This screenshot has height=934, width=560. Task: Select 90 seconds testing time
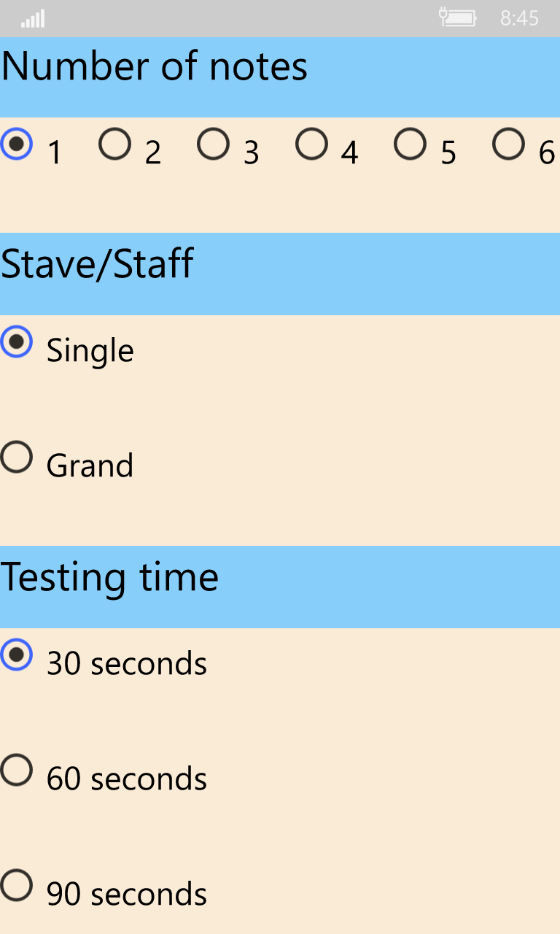pyautogui.click(x=16, y=885)
